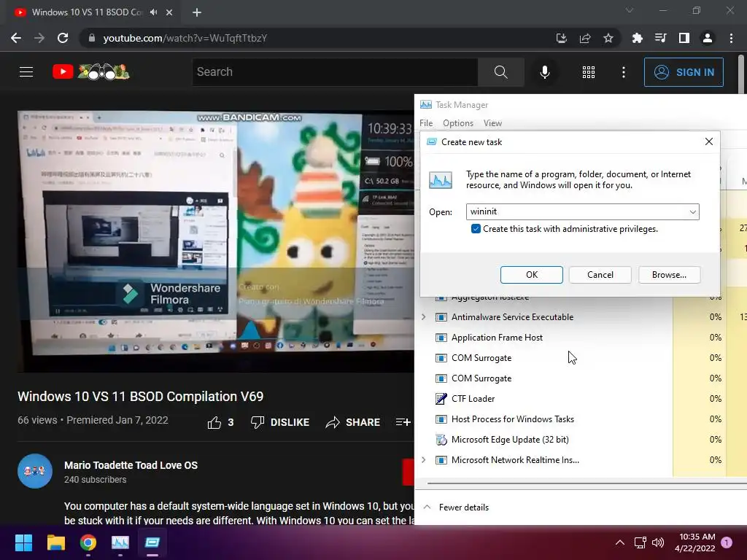Close the YouTube browser tab
Image resolution: width=747 pixels, height=560 pixels.
click(169, 12)
